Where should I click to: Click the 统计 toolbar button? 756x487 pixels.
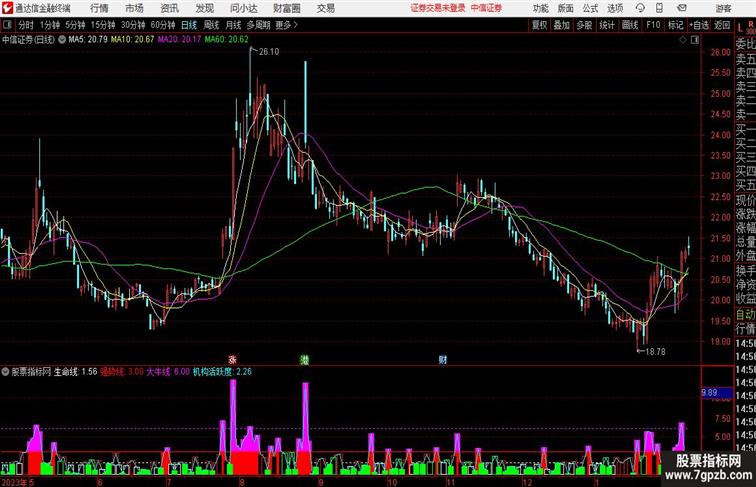(x=607, y=25)
